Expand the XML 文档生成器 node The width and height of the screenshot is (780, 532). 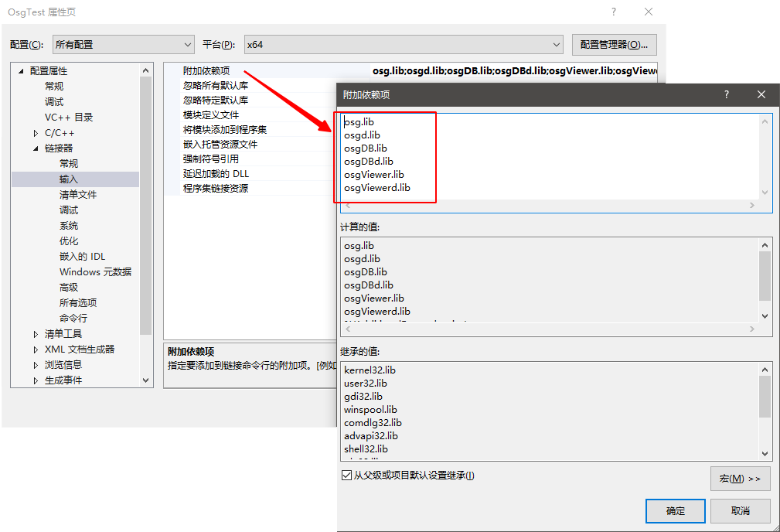[36, 350]
